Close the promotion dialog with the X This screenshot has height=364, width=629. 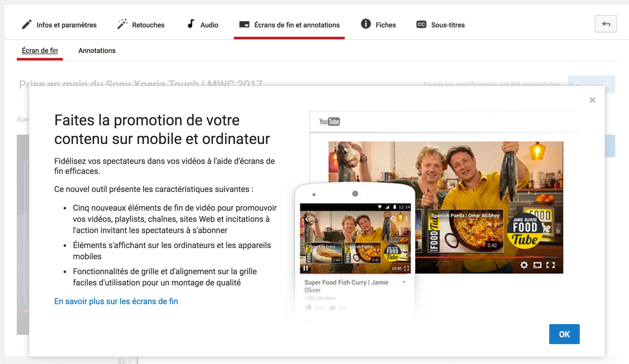592,100
